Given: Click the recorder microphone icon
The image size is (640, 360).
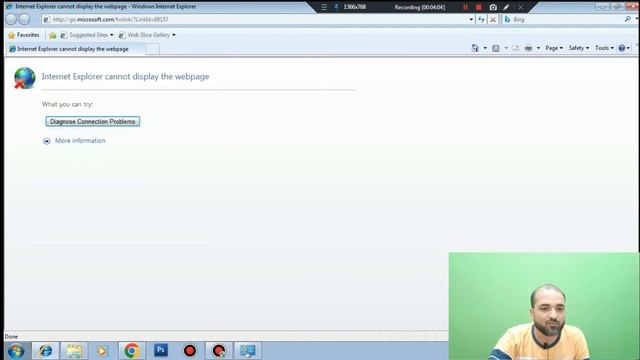Looking at the screenshot, I should (x=336, y=7).
